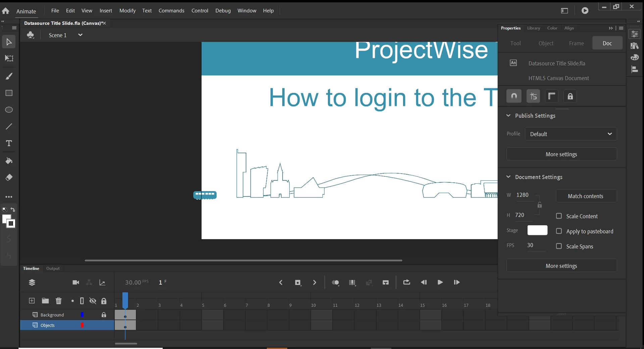The width and height of the screenshot is (644, 349).
Task: Select the Paint Bucket tool
Action: click(x=9, y=161)
